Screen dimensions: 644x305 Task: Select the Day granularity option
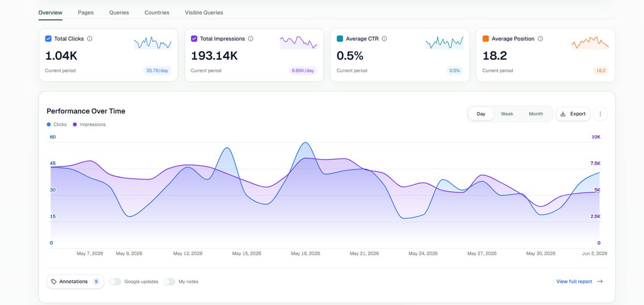[x=481, y=114]
